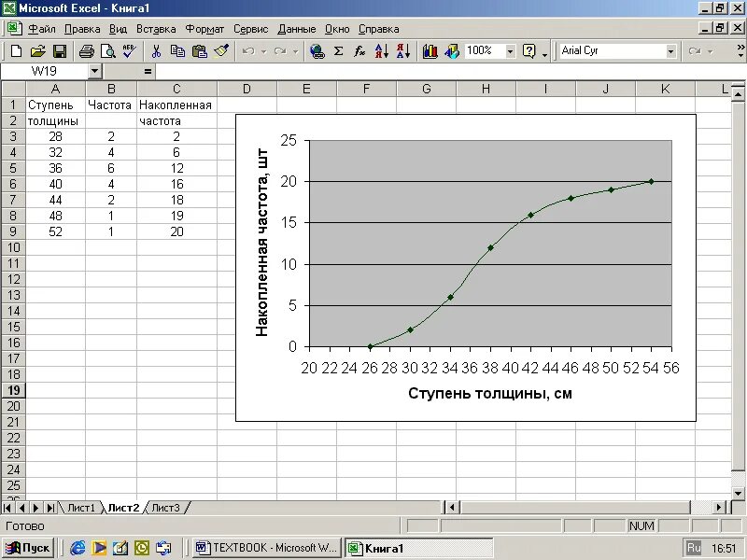Select the Лист2 sheet tab
This screenshot has width=747, height=560.
click(123, 508)
